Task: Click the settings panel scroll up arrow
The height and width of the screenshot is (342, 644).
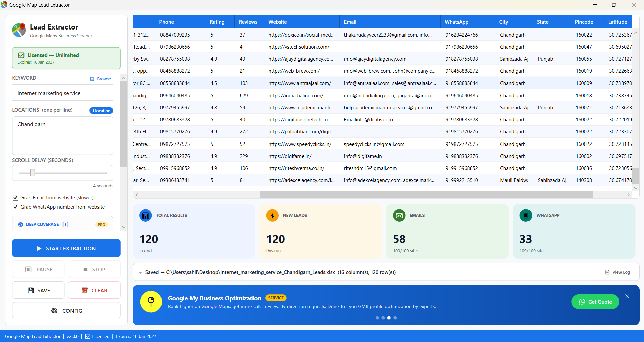Action: (x=124, y=78)
